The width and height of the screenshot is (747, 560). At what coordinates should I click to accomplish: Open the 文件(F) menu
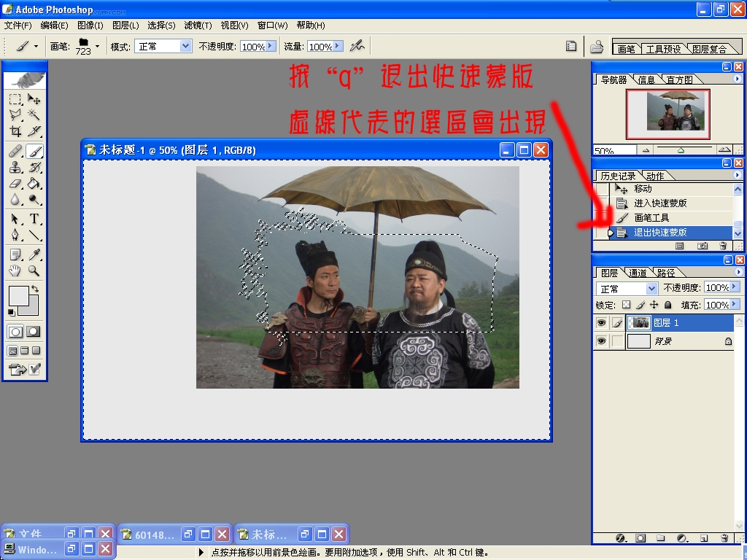(18, 26)
